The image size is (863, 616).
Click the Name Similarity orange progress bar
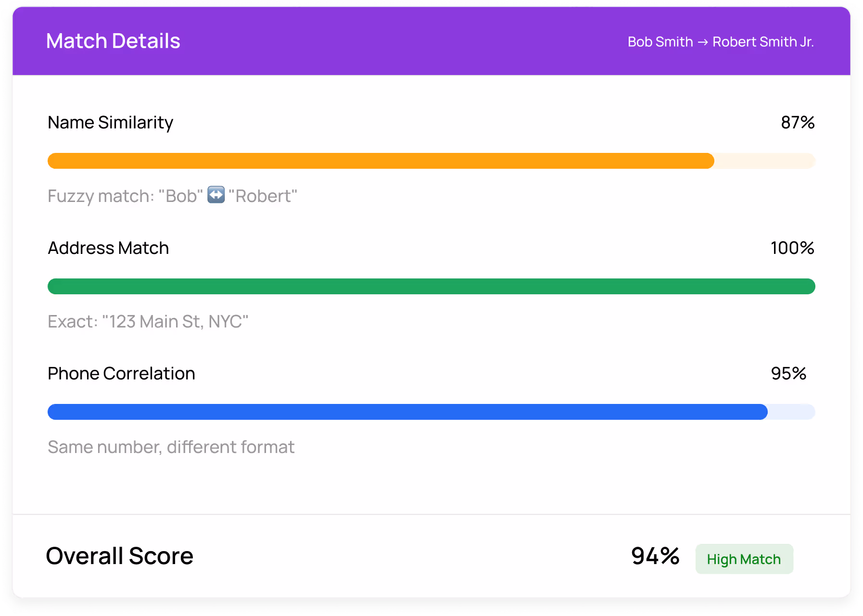380,161
